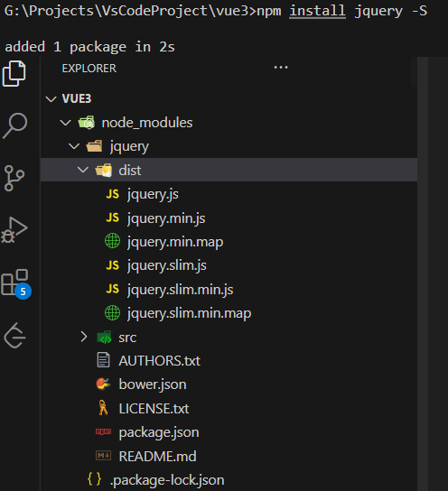The width and height of the screenshot is (448, 491).
Task: Click JS icon beside jquery.slim.min.js
Action: (113, 289)
